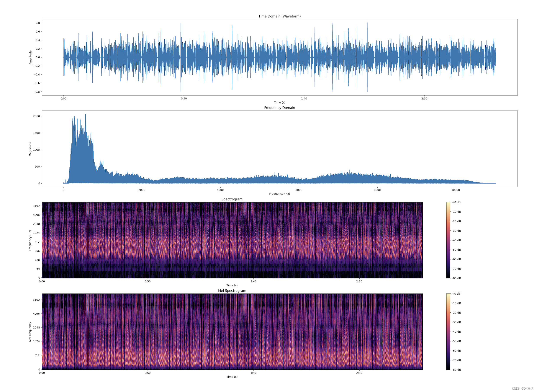Click the 0:50 tick on the waveform time axis
Image resolution: width=537 pixels, height=392 pixels.
(184, 98)
